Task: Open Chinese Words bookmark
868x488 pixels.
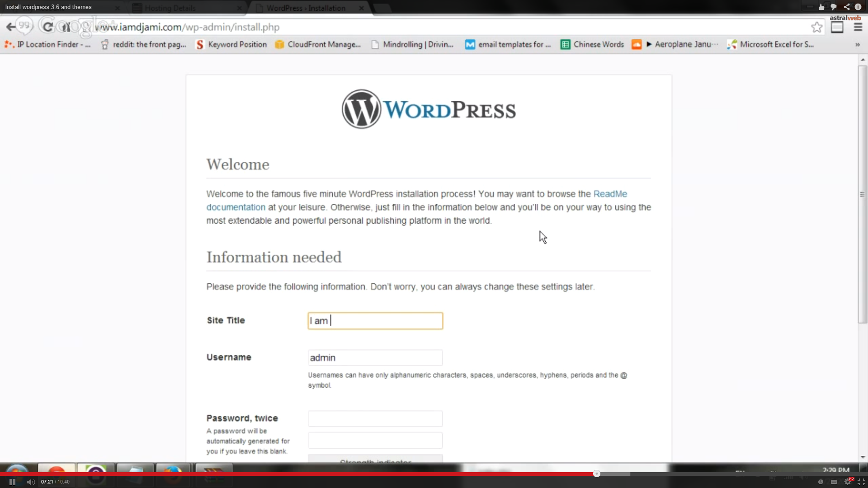Action: (592, 44)
